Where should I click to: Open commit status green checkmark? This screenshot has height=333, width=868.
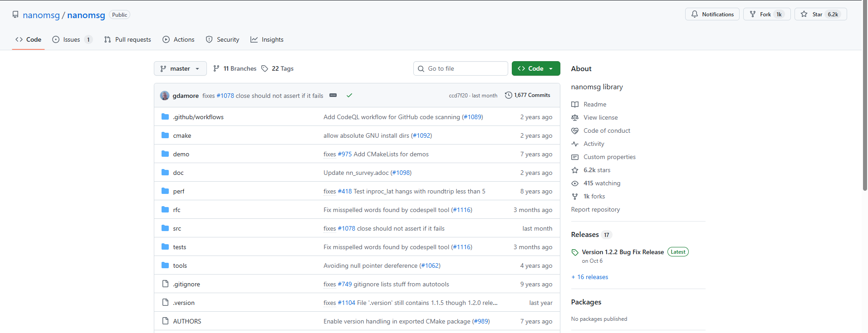(x=349, y=96)
